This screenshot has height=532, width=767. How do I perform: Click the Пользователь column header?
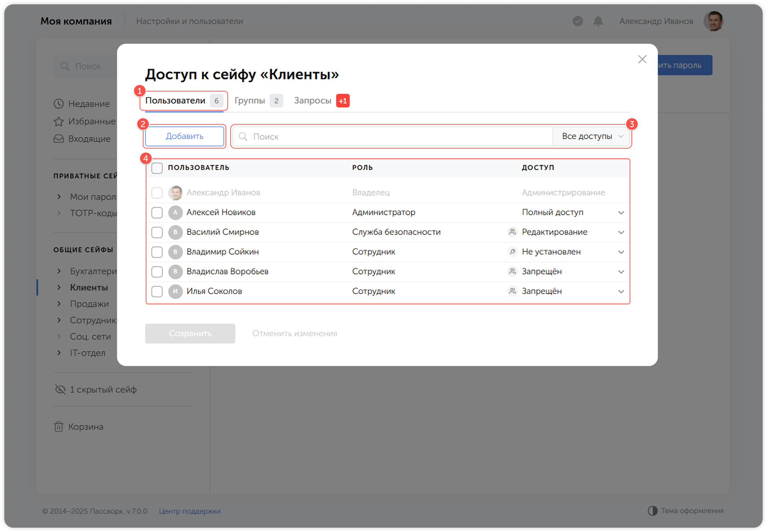click(199, 168)
